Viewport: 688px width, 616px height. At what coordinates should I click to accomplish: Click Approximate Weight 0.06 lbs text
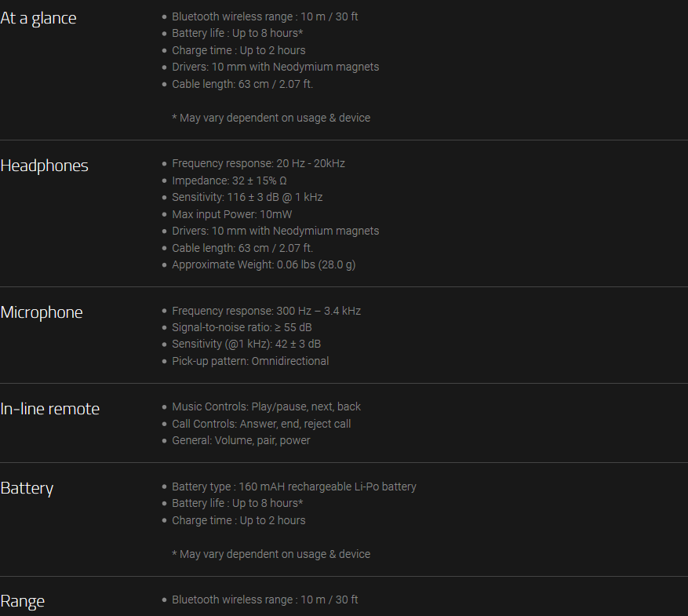[264, 265]
